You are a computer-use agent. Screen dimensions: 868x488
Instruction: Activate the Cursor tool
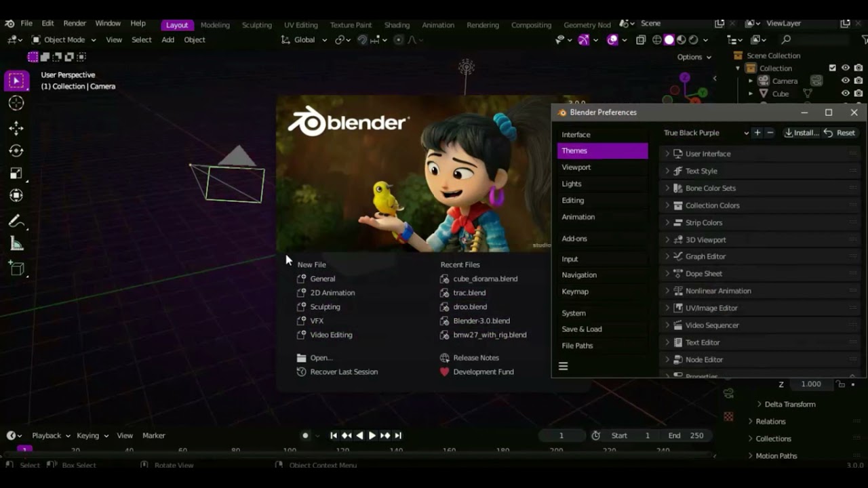[x=16, y=103]
